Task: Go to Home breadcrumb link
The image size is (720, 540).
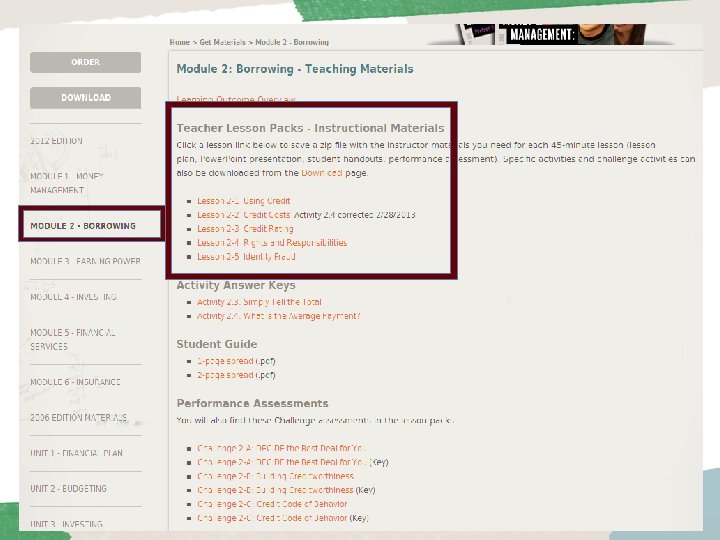Action: click(x=180, y=42)
